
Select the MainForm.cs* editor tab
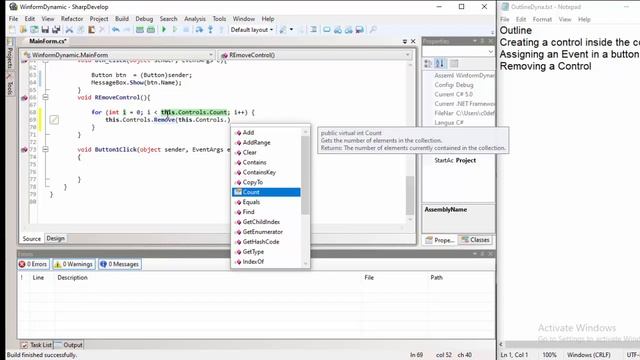coord(48,41)
